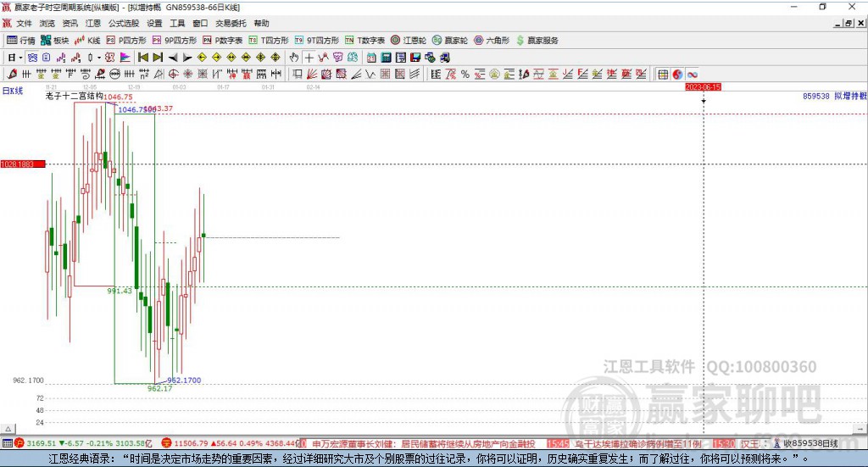Open the 设置 menu

coord(154,23)
